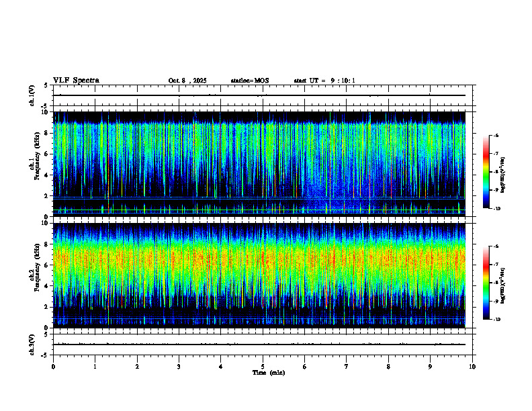Click the "station=MOS" header label

(x=250, y=81)
